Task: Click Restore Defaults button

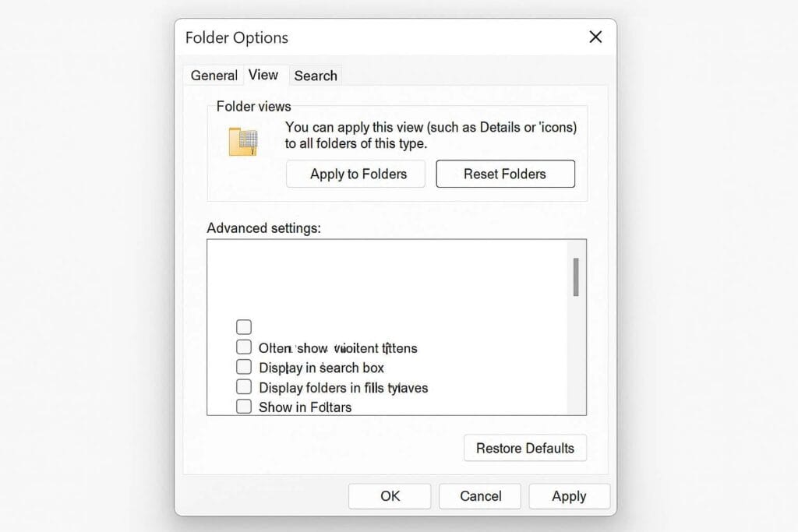Action: 524,448
